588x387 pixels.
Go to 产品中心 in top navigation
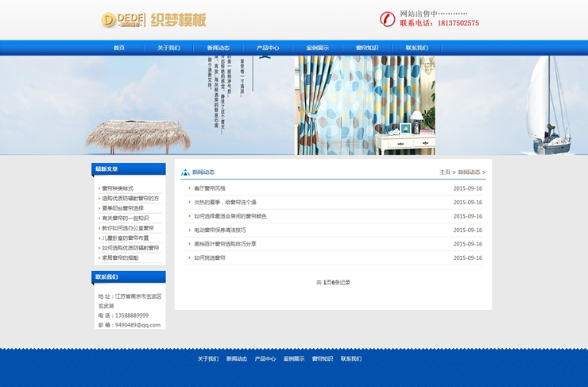(268, 48)
